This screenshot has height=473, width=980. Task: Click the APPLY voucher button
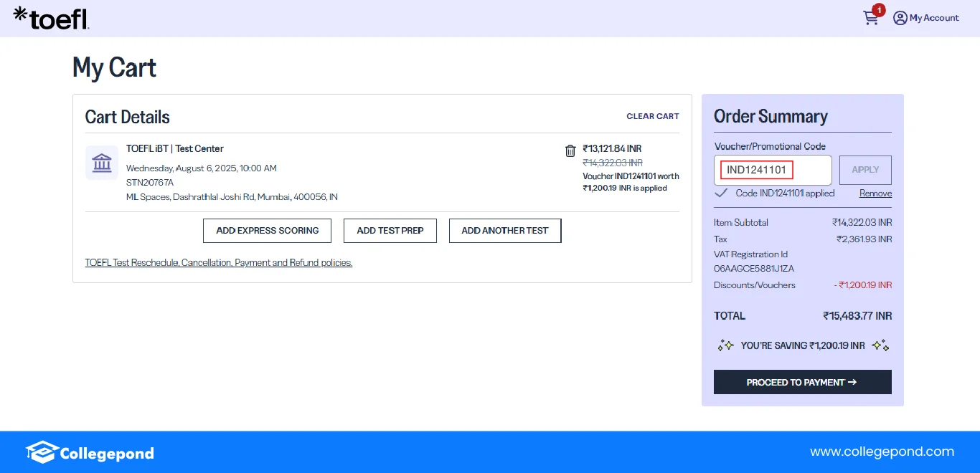coord(865,170)
